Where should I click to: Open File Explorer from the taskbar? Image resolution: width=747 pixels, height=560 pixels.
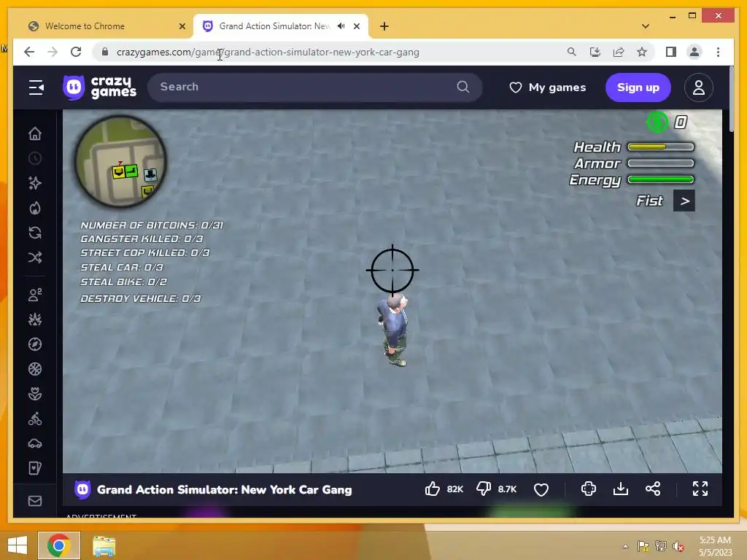[104, 545]
